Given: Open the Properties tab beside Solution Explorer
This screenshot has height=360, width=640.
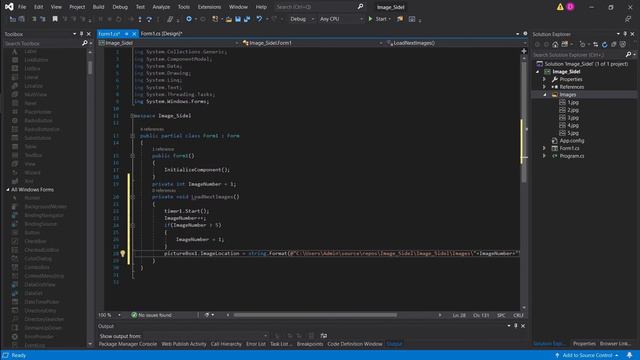Looking at the screenshot, I should point(584,344).
